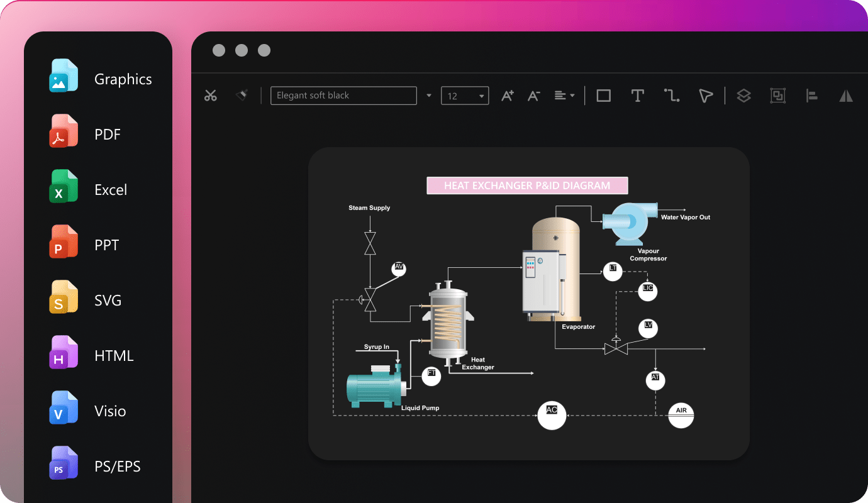Select the connector line tool
The width and height of the screenshot is (868, 503).
pos(671,96)
